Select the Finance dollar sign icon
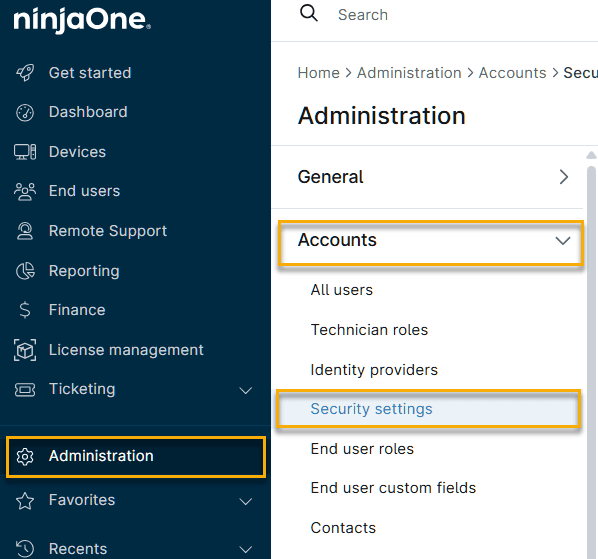This screenshot has height=559, width=598. 25,310
